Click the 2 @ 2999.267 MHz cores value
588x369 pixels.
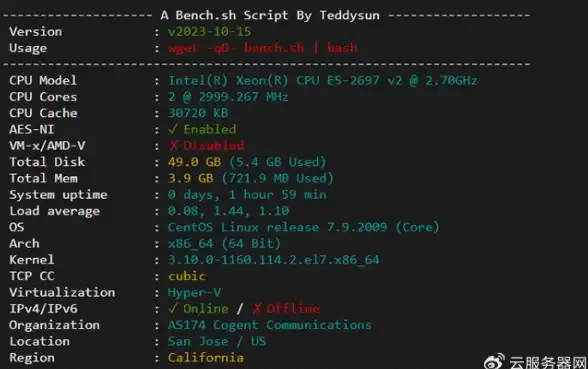click(228, 97)
